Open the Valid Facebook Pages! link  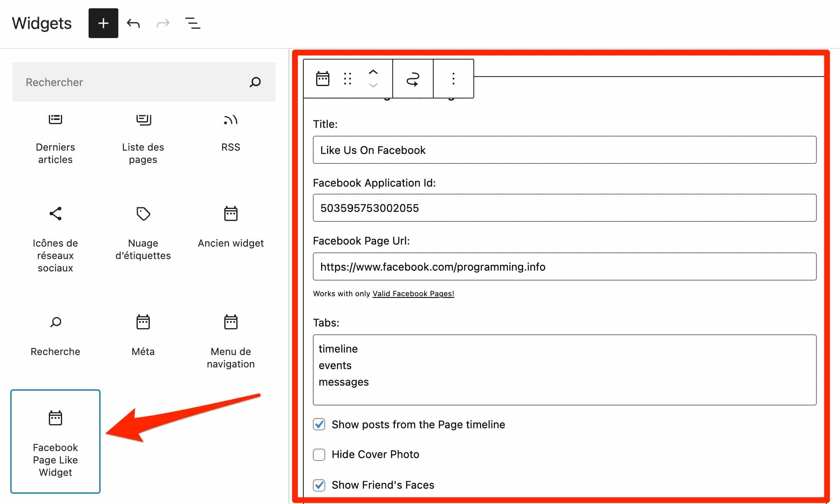[413, 293]
